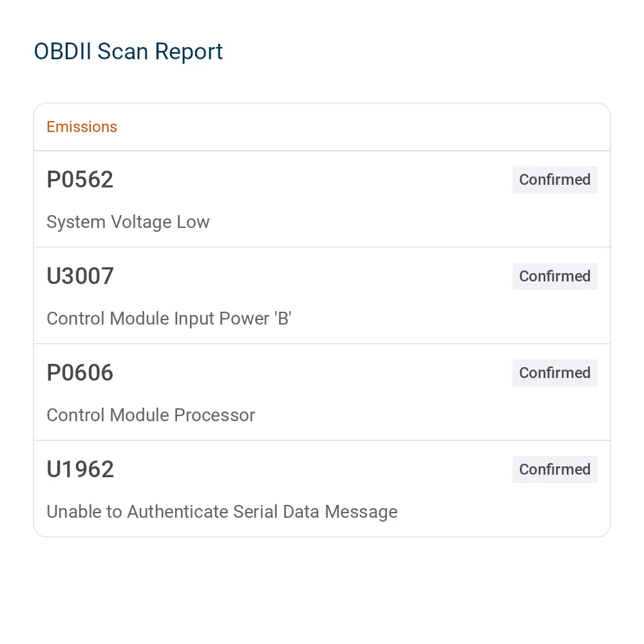Select the System Voltage Low description
The width and height of the screenshot is (644, 644).
point(128,222)
